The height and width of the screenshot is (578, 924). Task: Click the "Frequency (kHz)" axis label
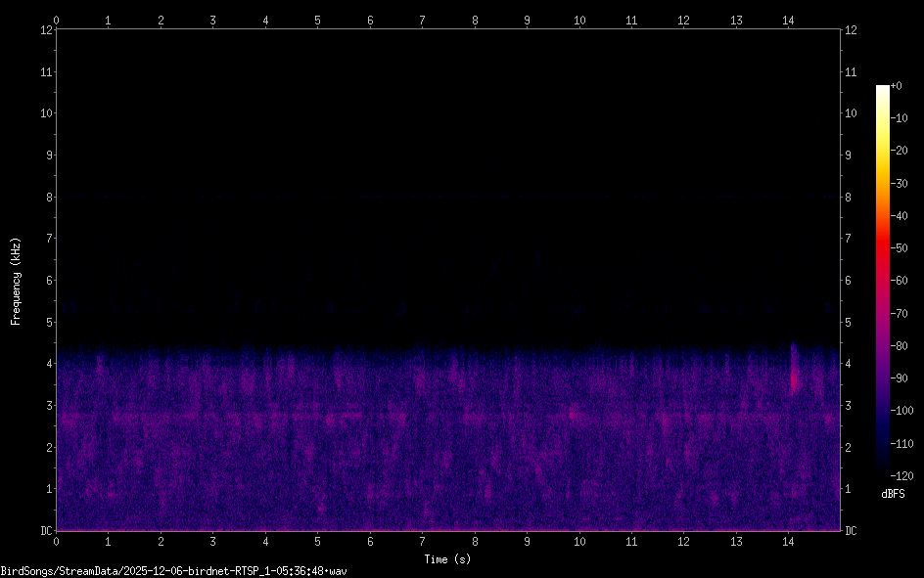tap(16, 281)
